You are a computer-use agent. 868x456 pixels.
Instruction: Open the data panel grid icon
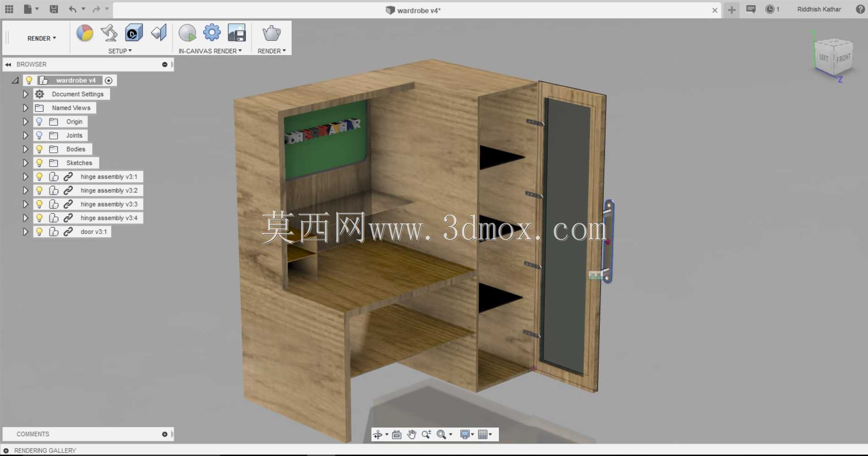coord(9,9)
